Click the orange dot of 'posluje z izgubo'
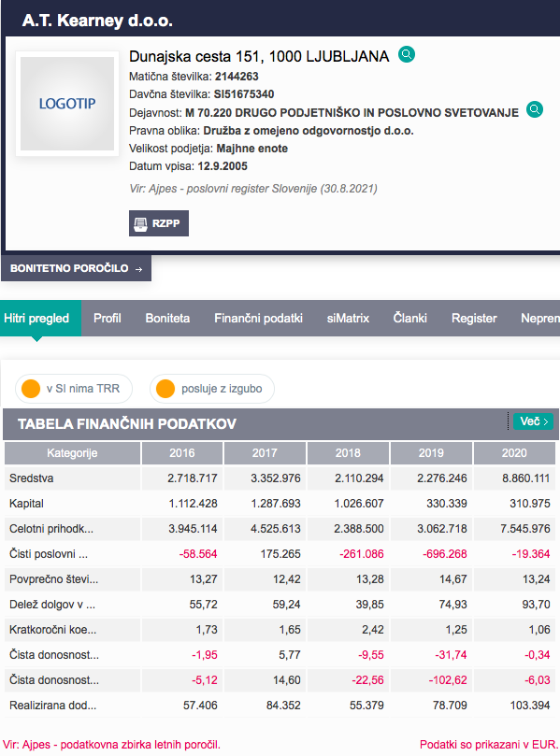Image resolution: width=560 pixels, height=756 pixels. pyautogui.click(x=165, y=389)
